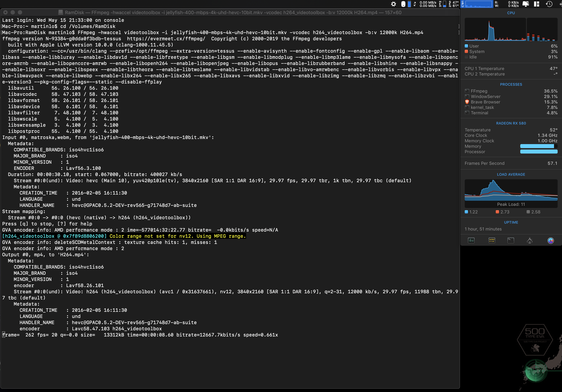Click kernel_task process row
This screenshot has height=392, width=562.
[511, 107]
